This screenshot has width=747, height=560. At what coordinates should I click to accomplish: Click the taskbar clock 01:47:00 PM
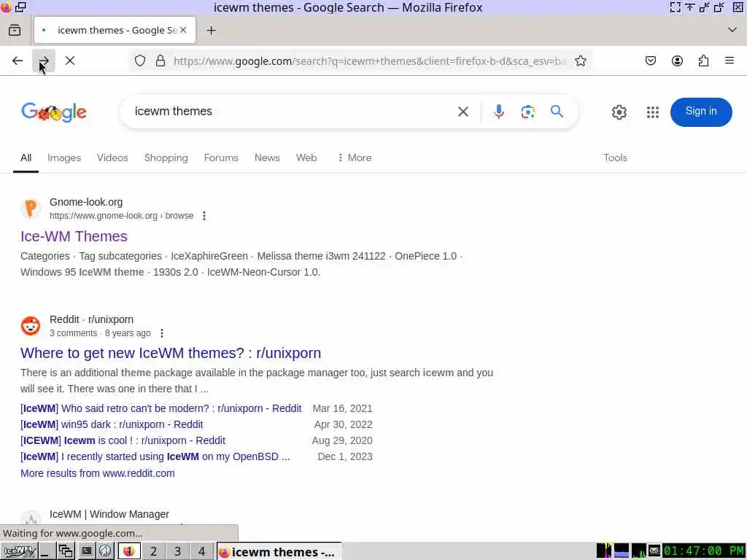click(704, 551)
